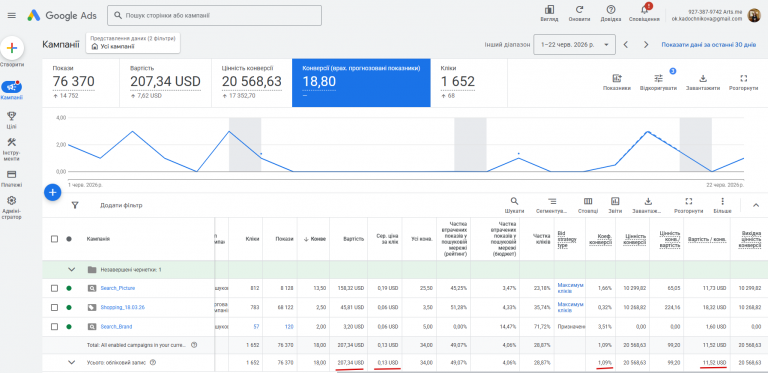Click the search pages or campaigns field

click(x=215, y=15)
